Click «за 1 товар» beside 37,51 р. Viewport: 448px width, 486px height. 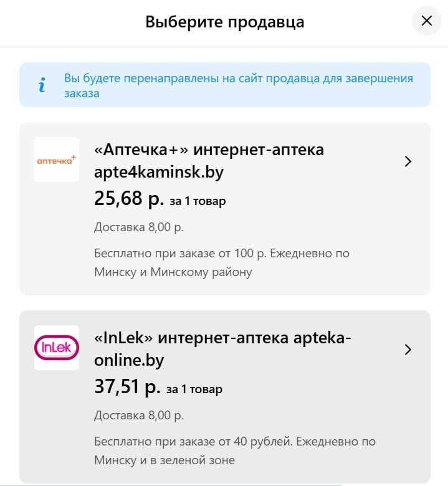(x=194, y=389)
